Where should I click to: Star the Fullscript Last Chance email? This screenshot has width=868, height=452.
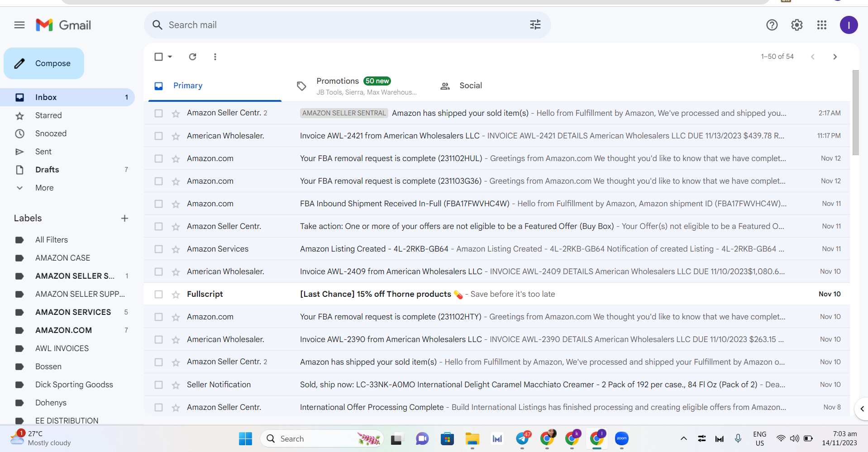pyautogui.click(x=176, y=294)
